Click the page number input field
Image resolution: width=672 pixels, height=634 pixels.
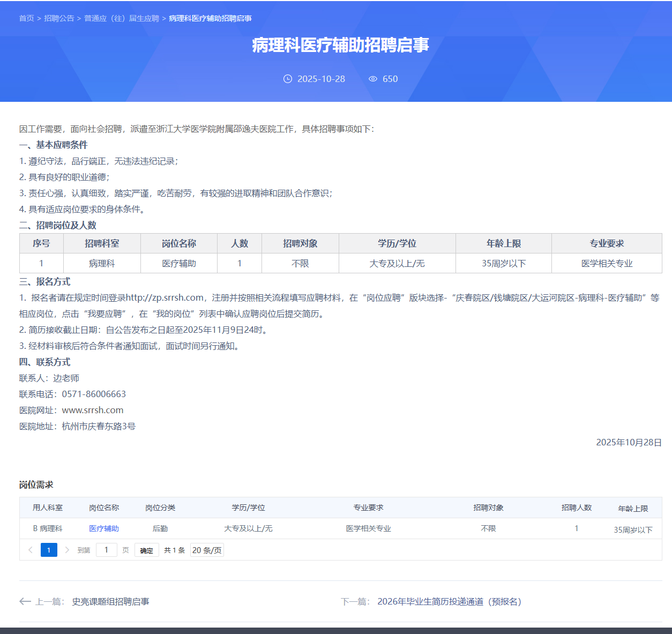pos(106,550)
